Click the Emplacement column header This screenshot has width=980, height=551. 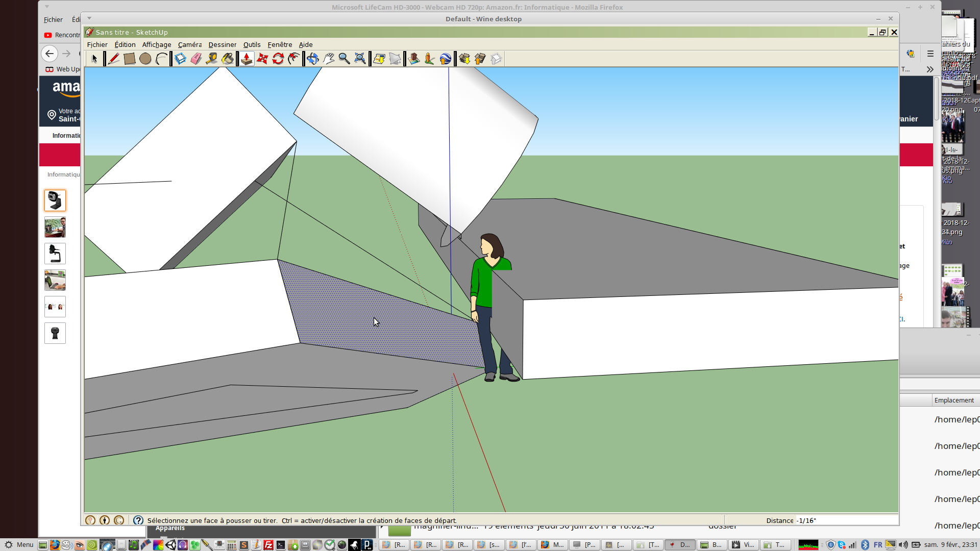(954, 400)
